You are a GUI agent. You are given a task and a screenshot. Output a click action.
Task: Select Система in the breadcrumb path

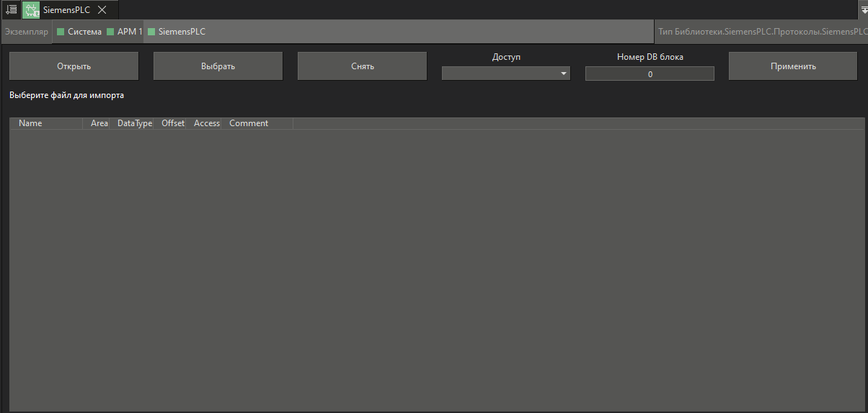pyautogui.click(x=84, y=32)
